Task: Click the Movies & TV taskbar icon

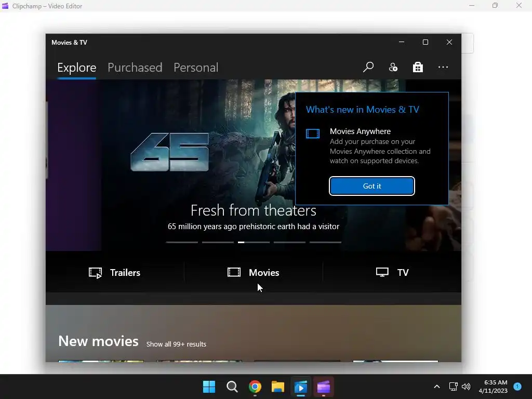Action: tap(301, 387)
